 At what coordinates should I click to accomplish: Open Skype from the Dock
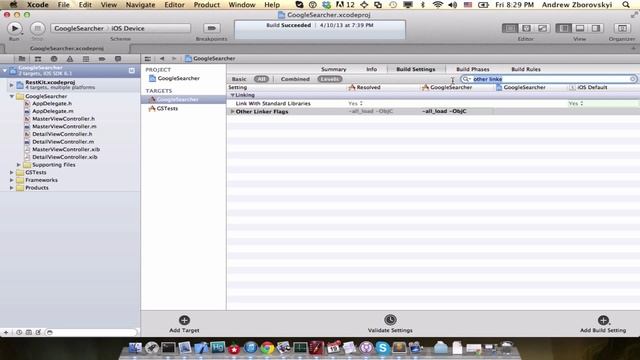click(382, 348)
